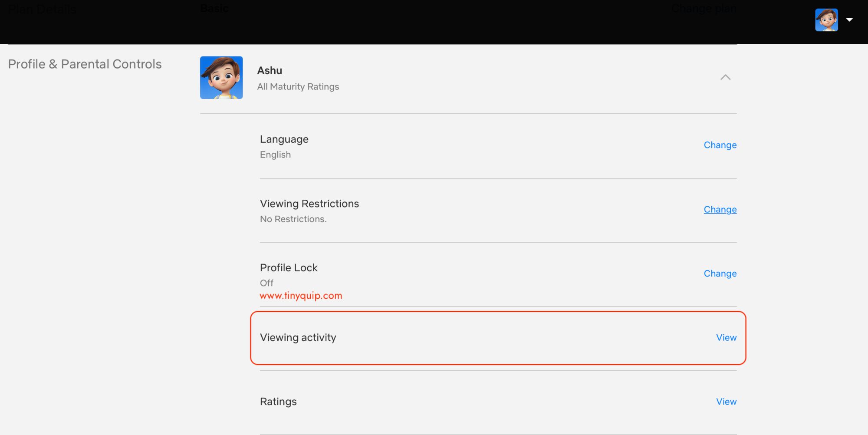
Task: Change the Language setting from English
Action: point(720,145)
